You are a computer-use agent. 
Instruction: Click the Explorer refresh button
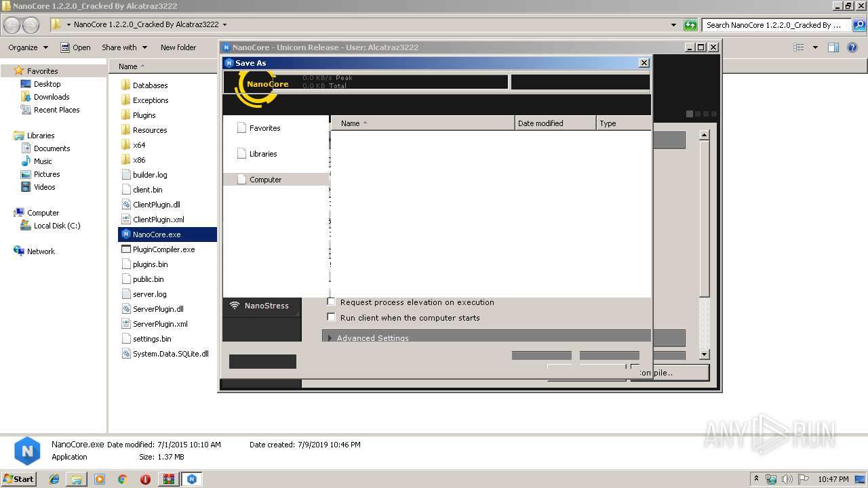coord(690,25)
